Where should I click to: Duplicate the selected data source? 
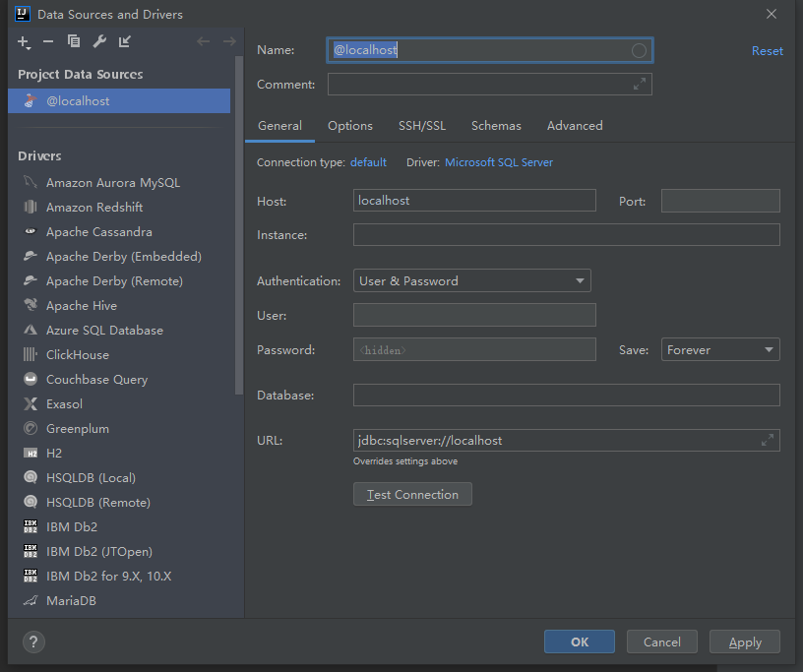tap(74, 41)
